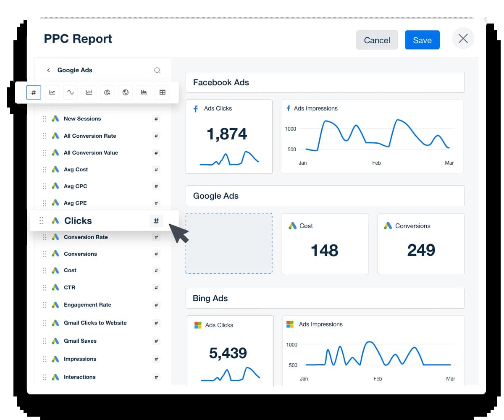
Task: Pick the bar chart widget icon
Action: [89, 92]
